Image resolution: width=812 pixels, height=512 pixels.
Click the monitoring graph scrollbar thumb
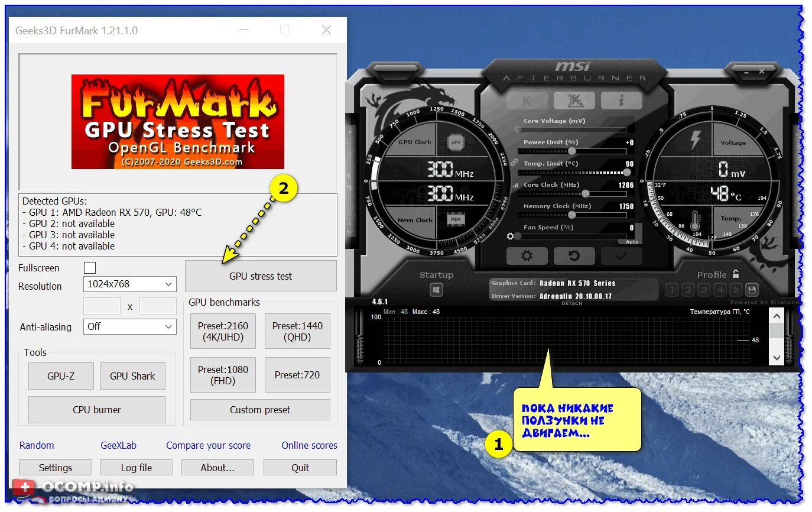pos(776,330)
